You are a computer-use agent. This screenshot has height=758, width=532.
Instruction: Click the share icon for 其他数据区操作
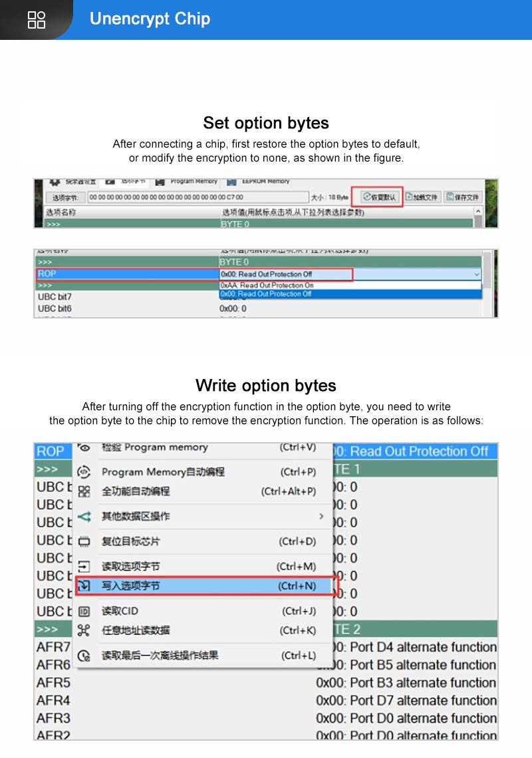84,517
